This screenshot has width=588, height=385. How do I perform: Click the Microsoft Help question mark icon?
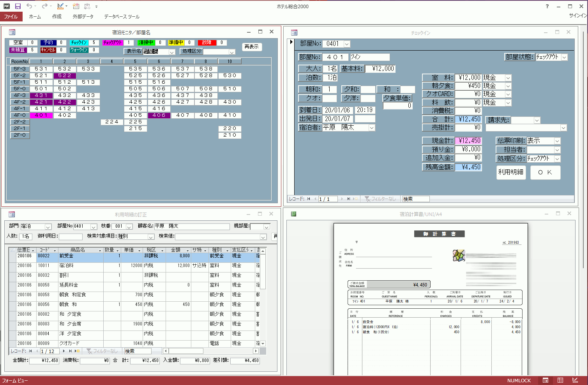[547, 6]
